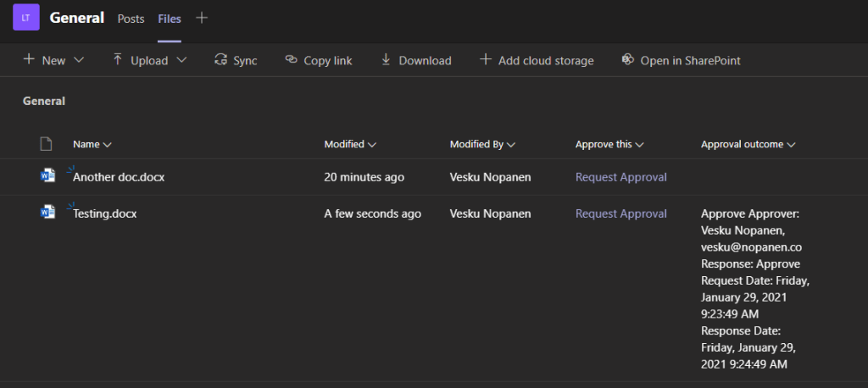Viewport: 868px width, 388px height.
Task: Click the Download arrow icon
Action: click(x=387, y=60)
